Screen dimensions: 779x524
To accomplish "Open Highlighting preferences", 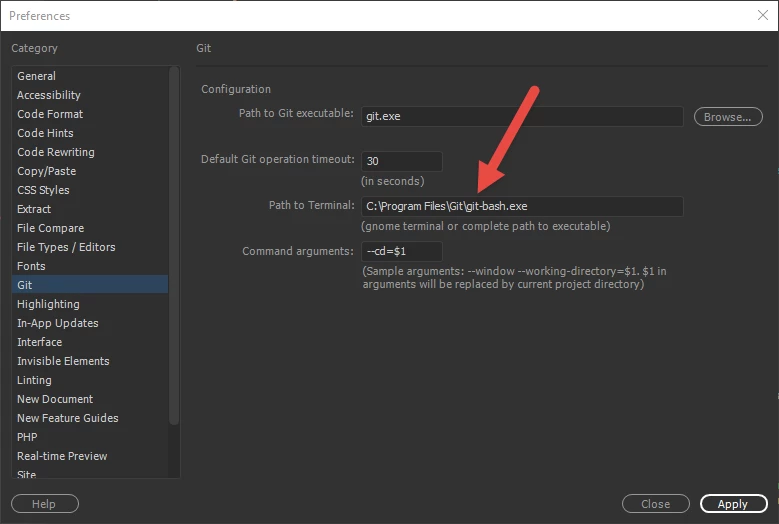I will 90,304.
